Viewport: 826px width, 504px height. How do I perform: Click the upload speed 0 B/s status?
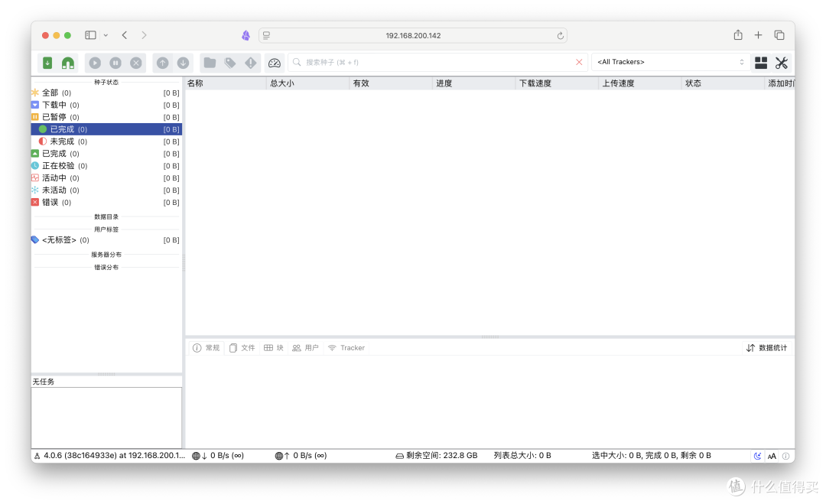[x=301, y=456]
